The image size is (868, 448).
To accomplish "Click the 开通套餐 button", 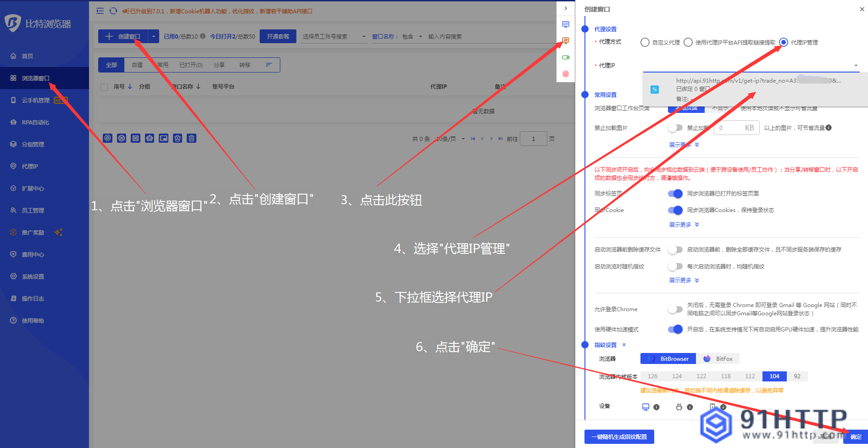I will [x=278, y=36].
